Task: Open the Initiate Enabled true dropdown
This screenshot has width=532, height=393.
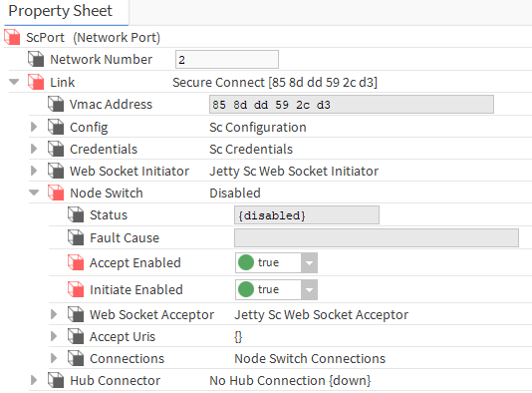Action: click(309, 289)
